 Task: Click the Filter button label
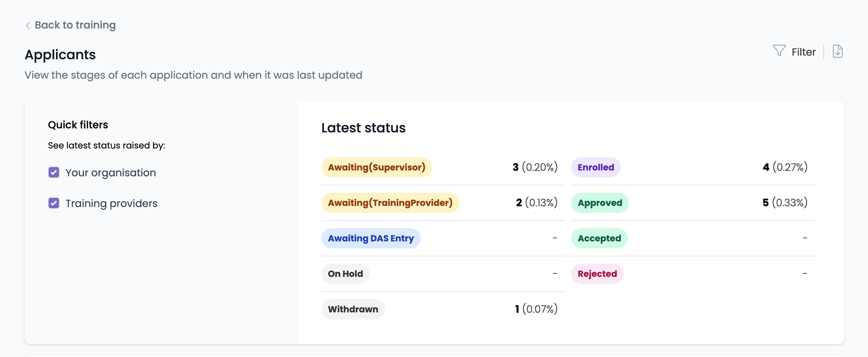click(x=804, y=52)
